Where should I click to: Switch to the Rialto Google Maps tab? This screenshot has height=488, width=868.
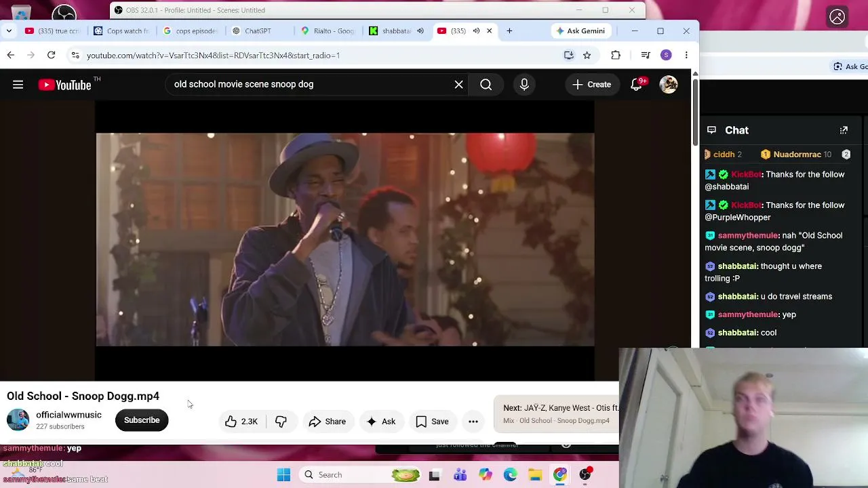pos(328,30)
